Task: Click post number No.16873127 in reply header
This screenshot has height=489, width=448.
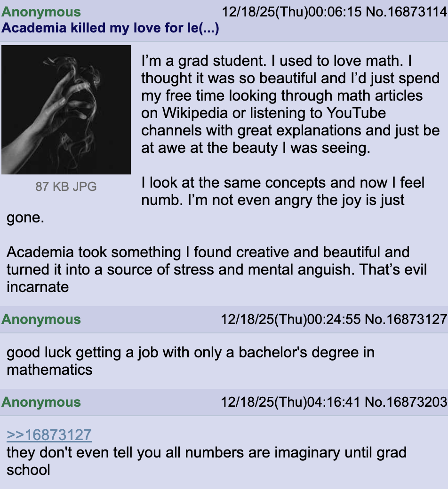Action: point(406,319)
